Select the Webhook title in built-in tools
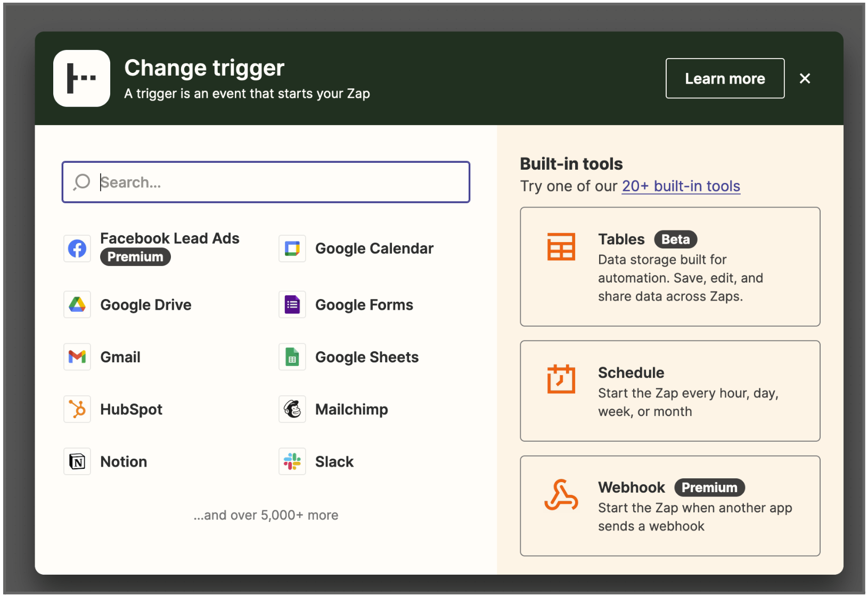The image size is (868, 597). [x=632, y=487]
